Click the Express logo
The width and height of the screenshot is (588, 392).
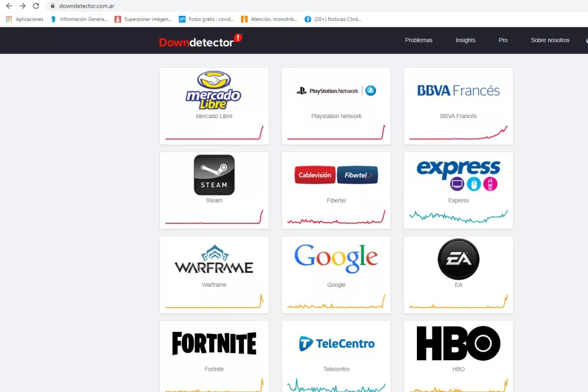[x=458, y=175]
